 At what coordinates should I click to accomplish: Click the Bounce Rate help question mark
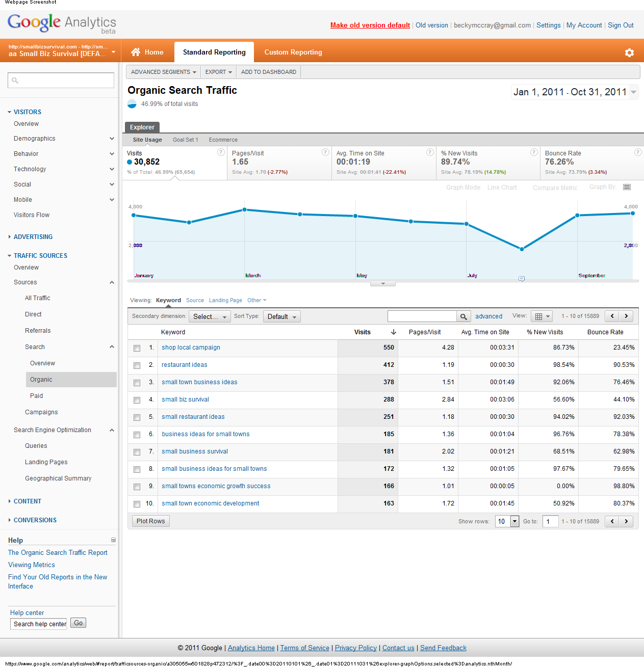(637, 152)
